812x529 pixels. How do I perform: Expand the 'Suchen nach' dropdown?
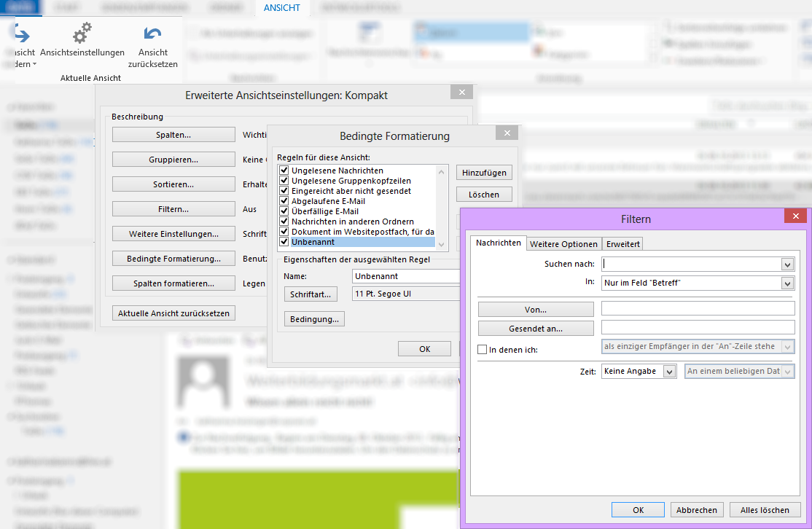tap(787, 264)
